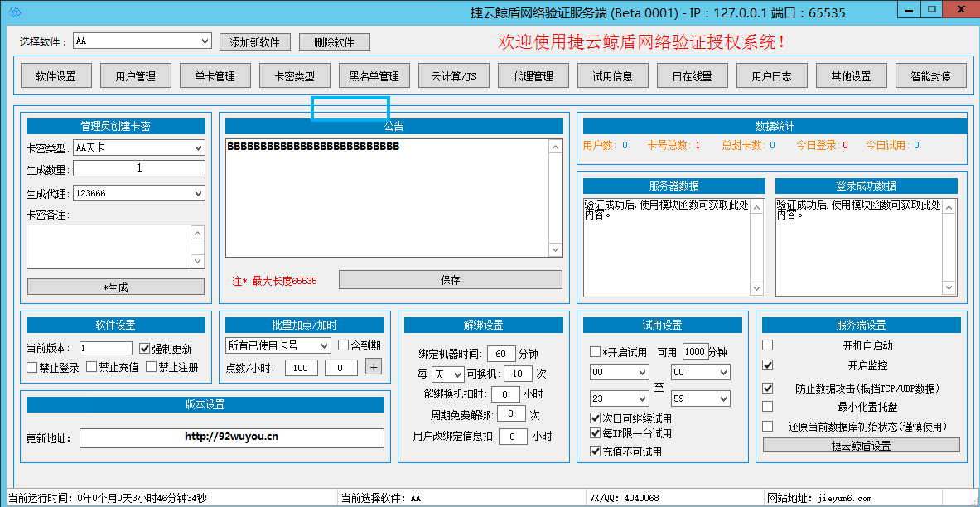Open the 其他设置 panel
Image resolution: width=980 pixels, height=507 pixels.
[x=851, y=75]
